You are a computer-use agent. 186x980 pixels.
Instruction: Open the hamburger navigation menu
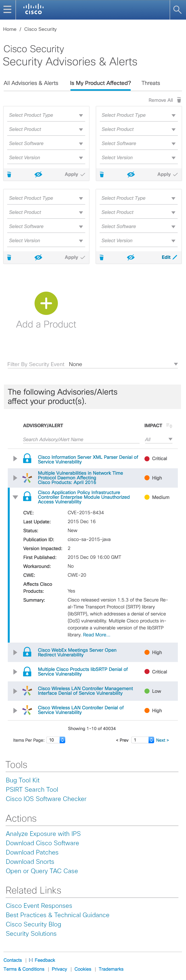tap(7, 10)
